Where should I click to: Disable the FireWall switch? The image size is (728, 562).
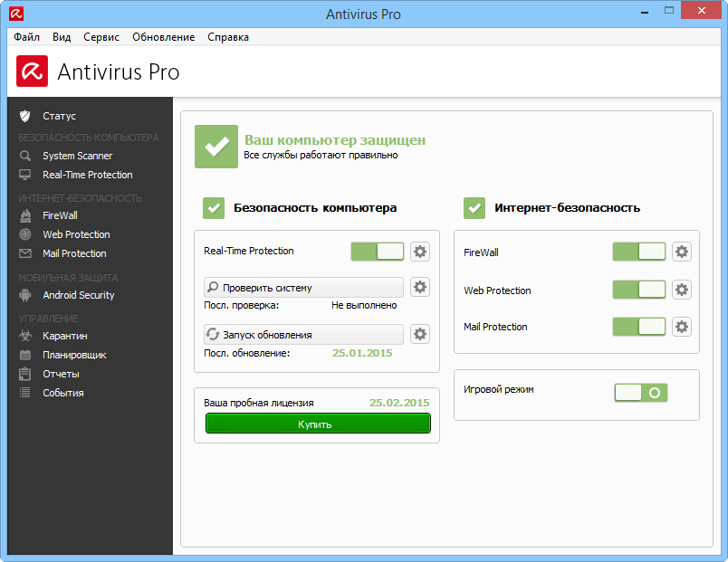pyautogui.click(x=638, y=252)
